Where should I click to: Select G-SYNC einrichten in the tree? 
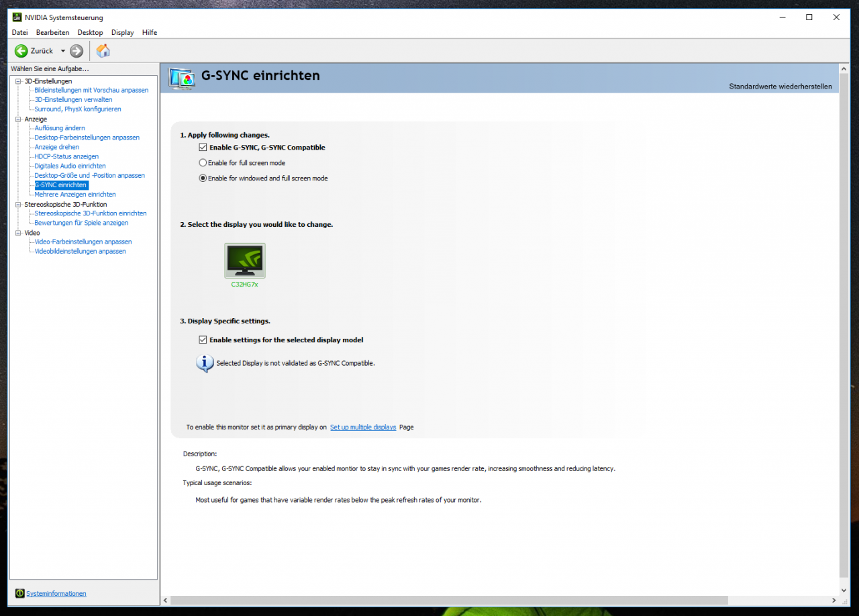(x=60, y=185)
